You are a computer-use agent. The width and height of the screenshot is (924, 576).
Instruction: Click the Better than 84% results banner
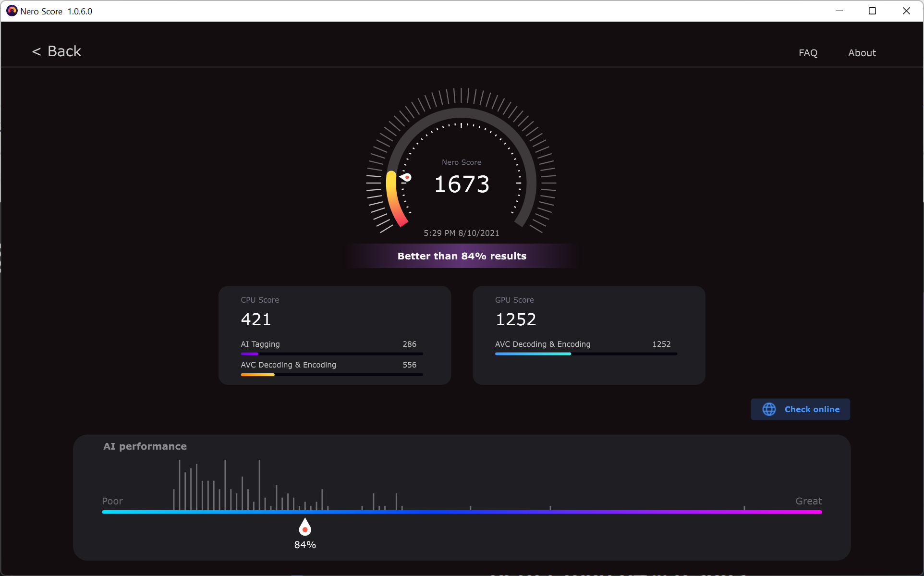coord(462,256)
